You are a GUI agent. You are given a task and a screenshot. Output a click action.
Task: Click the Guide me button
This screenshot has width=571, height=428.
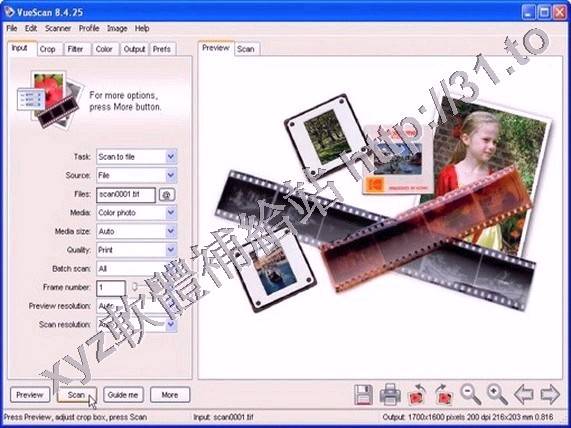coord(123,395)
